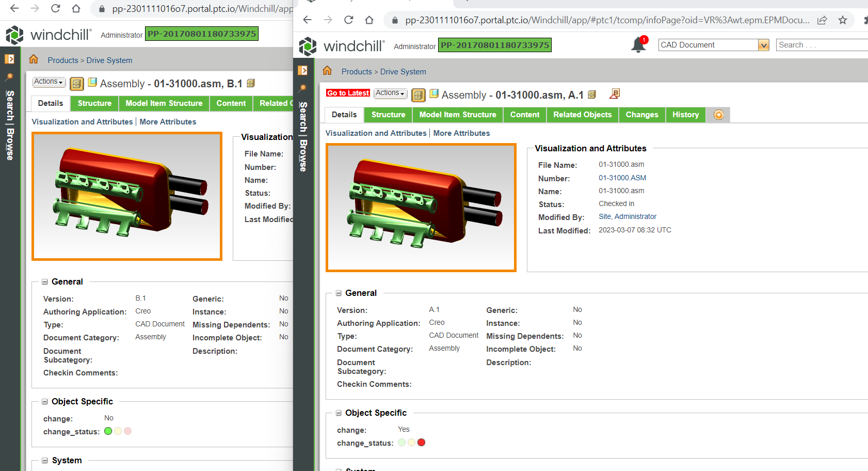Open the Actions dropdown menu
The image size is (868, 471).
pyautogui.click(x=390, y=93)
